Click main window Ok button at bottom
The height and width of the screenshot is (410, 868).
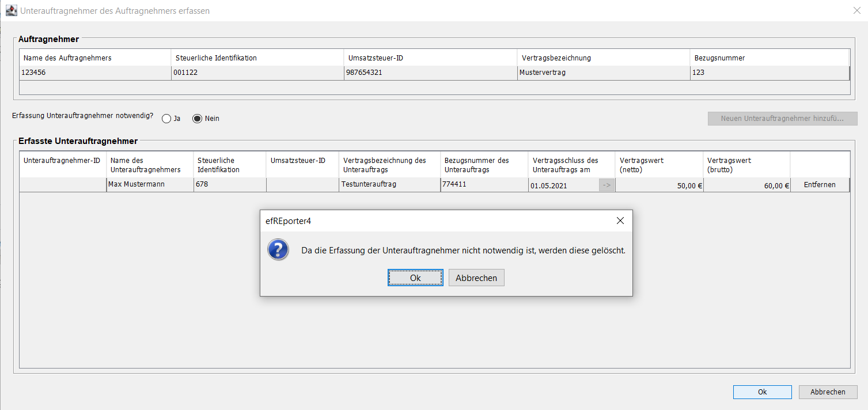(x=762, y=392)
